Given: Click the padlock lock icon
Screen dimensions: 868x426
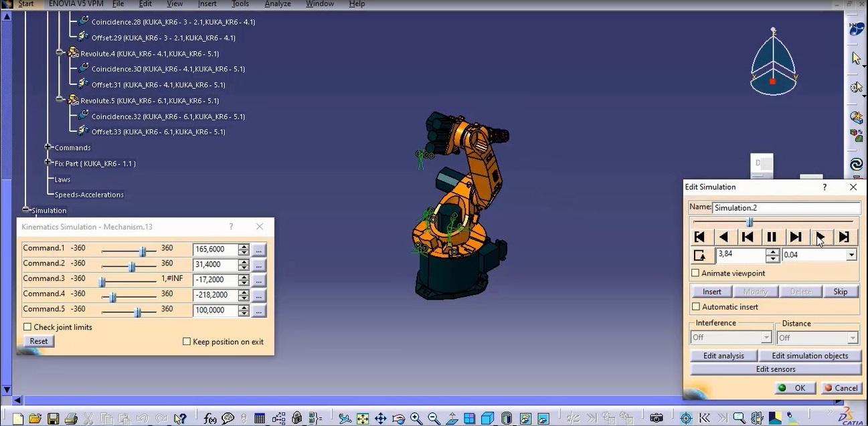Looking at the screenshot, I should click(x=297, y=419).
